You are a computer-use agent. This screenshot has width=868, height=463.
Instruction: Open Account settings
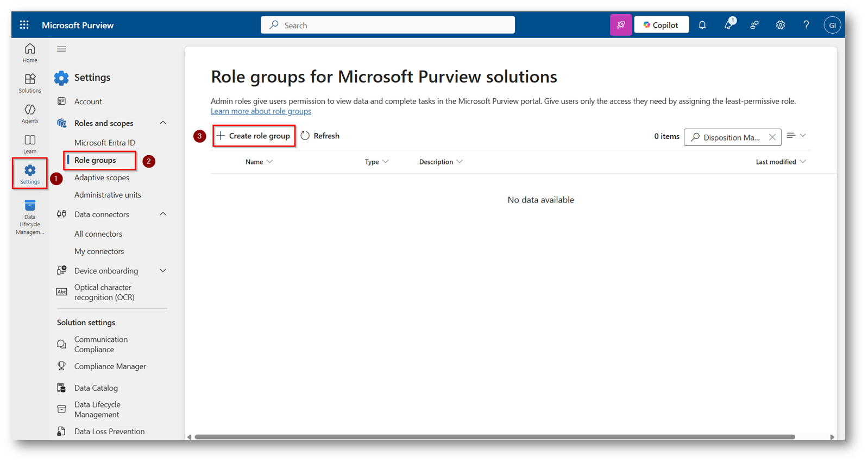88,102
